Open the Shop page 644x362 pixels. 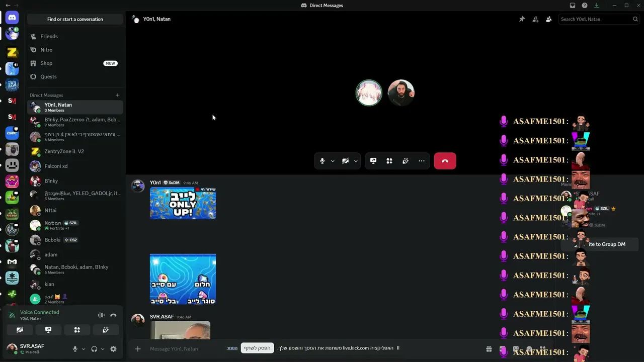pyautogui.click(x=75, y=63)
